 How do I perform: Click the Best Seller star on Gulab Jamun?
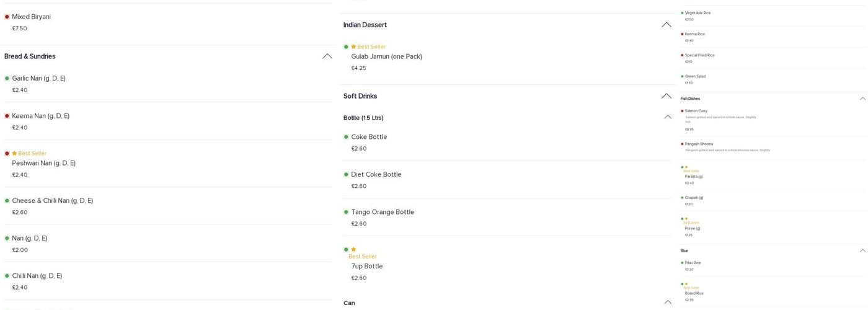tap(353, 46)
